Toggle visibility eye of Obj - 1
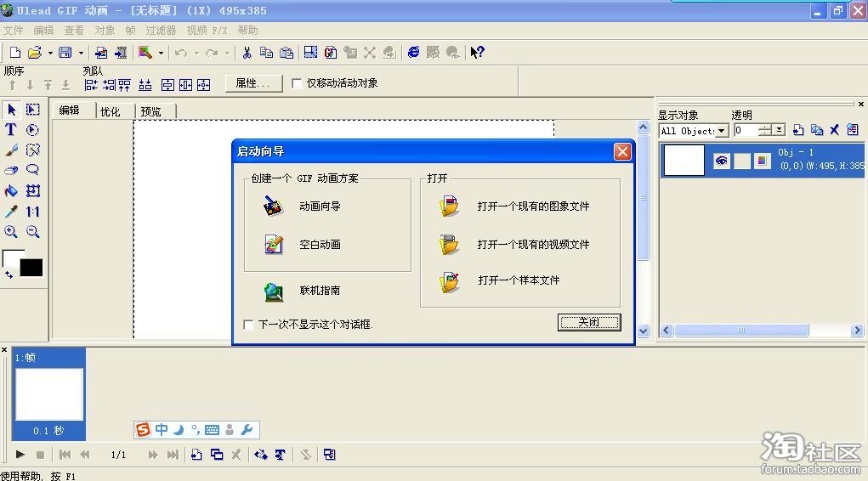This screenshot has height=481, width=868. (721, 161)
